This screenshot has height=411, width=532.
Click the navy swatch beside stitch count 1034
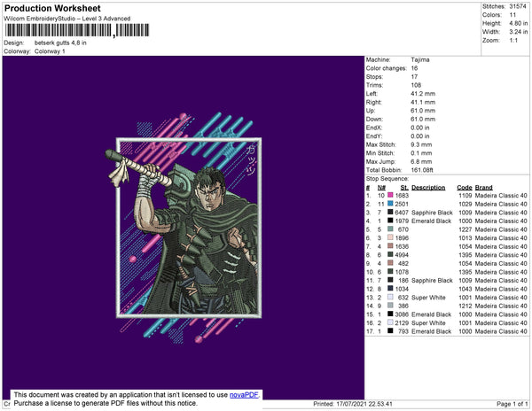point(390,289)
